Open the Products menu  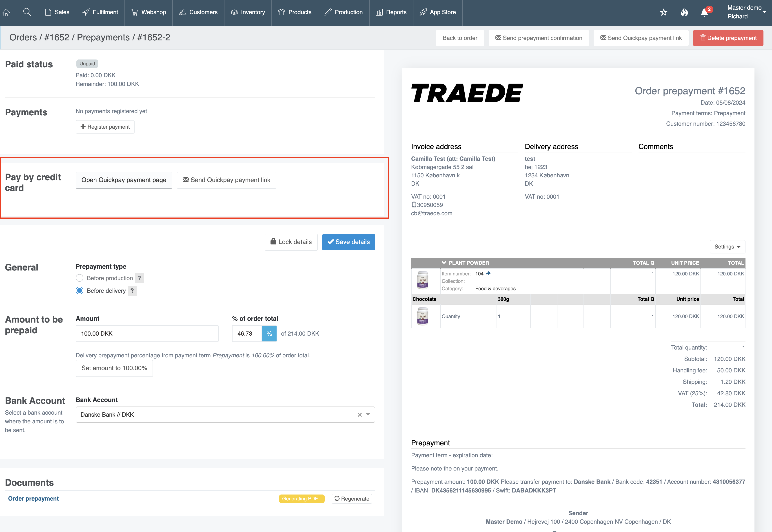click(295, 12)
